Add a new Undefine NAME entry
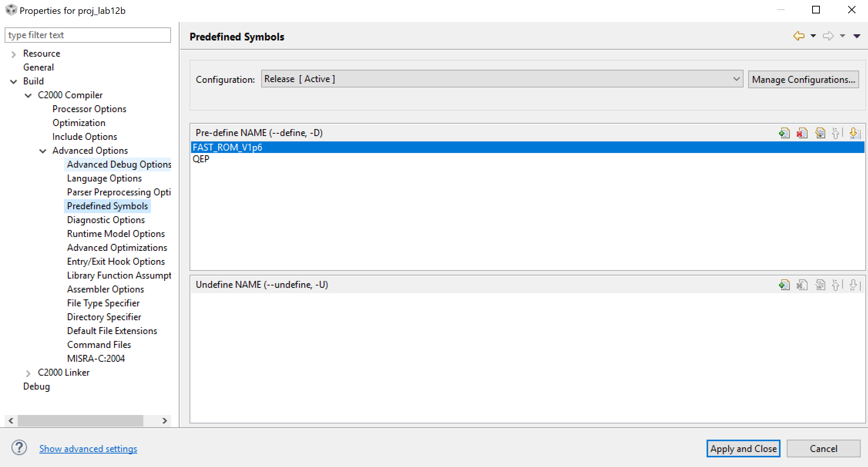Screen dimensions: 868x467 click(x=784, y=285)
